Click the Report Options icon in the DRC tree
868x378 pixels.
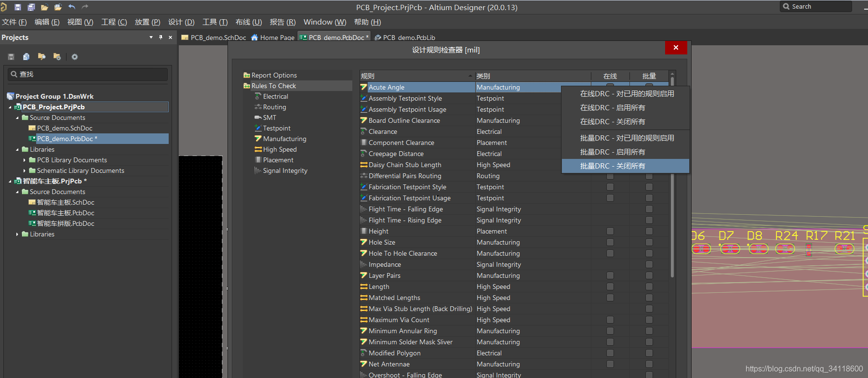247,75
